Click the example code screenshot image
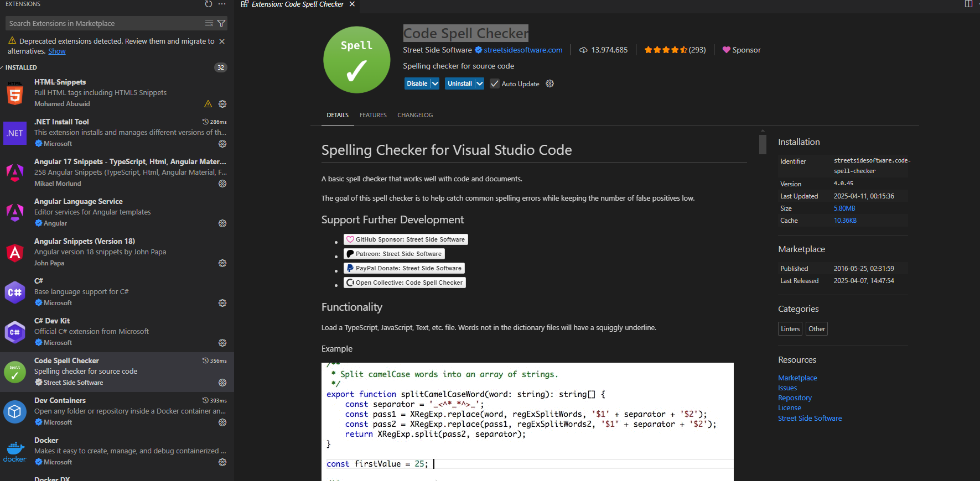 pyautogui.click(x=527, y=422)
